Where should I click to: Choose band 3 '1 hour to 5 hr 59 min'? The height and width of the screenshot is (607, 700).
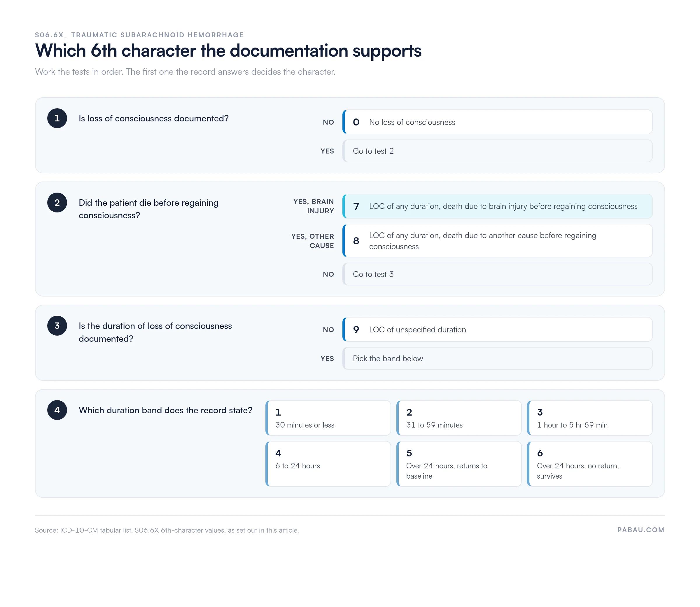click(x=590, y=418)
